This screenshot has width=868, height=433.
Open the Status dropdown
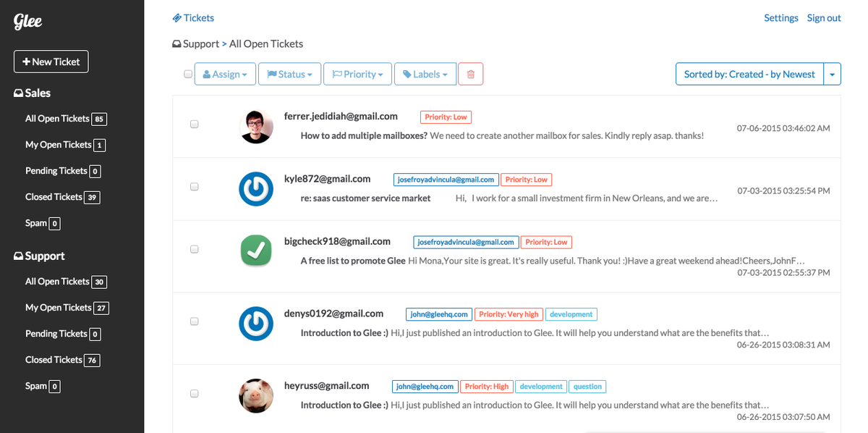[289, 74]
